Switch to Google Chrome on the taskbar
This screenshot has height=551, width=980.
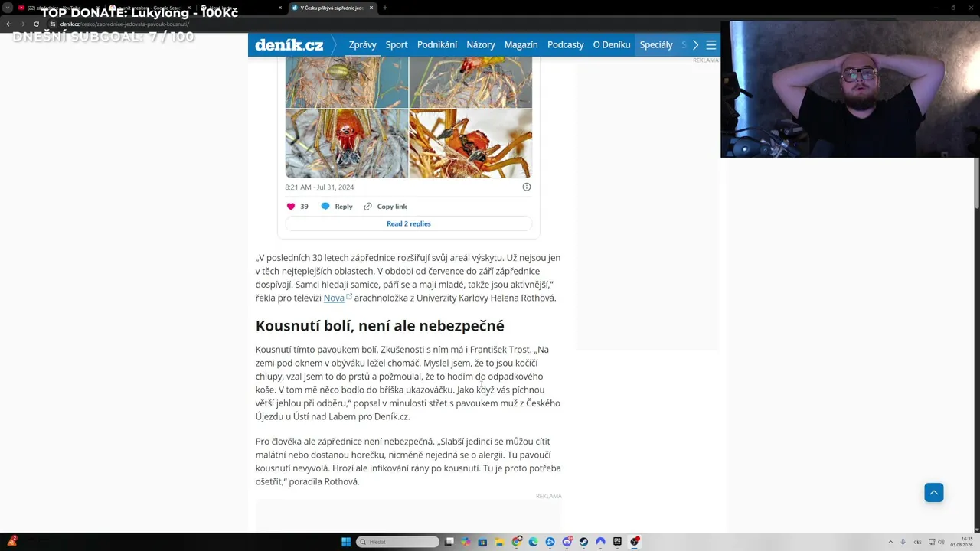click(517, 542)
